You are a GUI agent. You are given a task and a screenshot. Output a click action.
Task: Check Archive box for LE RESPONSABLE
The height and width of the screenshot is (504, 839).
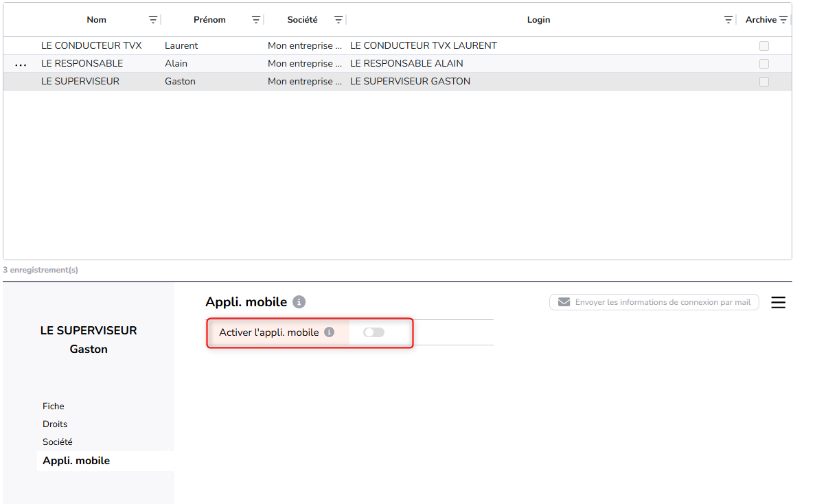click(764, 64)
